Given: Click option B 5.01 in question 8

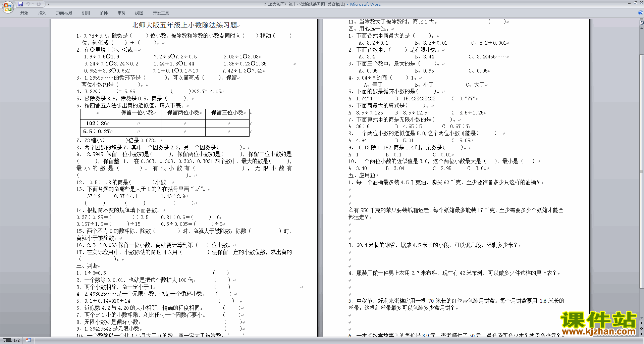Looking at the screenshot, I should coord(405,141).
